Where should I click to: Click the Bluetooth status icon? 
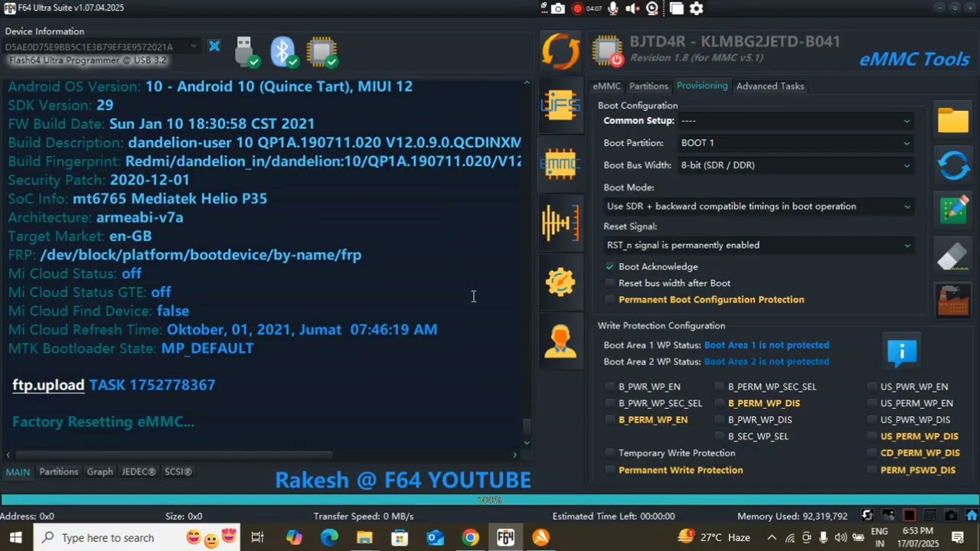pyautogui.click(x=283, y=52)
